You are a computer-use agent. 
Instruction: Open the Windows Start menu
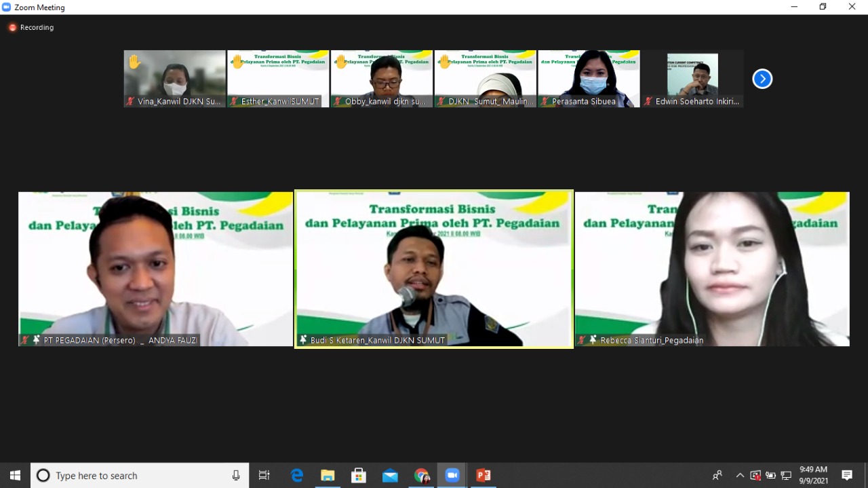point(15,476)
